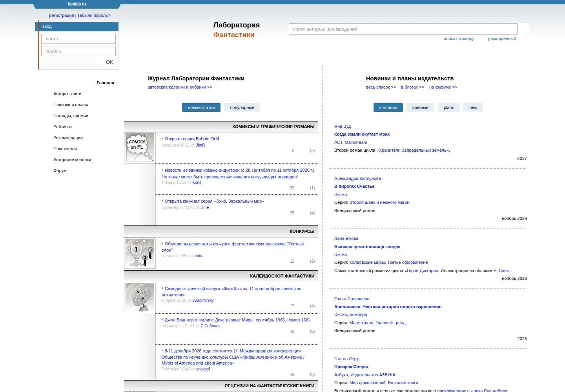Open the «Рекомендации» menu item
Viewport: 565px width, 392px height.
(x=68, y=138)
